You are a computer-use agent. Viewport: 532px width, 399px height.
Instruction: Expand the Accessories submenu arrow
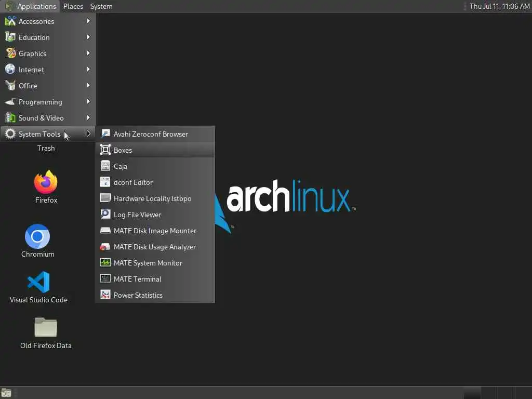tap(88, 21)
